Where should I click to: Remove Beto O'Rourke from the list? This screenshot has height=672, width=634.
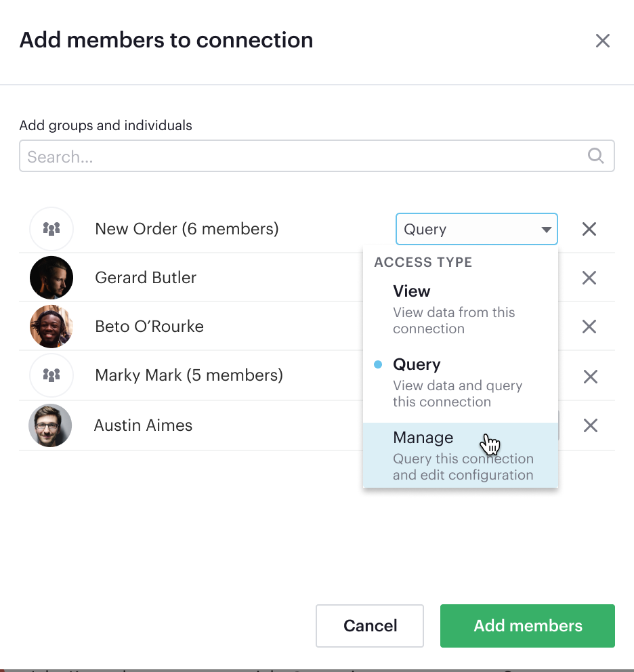click(x=589, y=327)
